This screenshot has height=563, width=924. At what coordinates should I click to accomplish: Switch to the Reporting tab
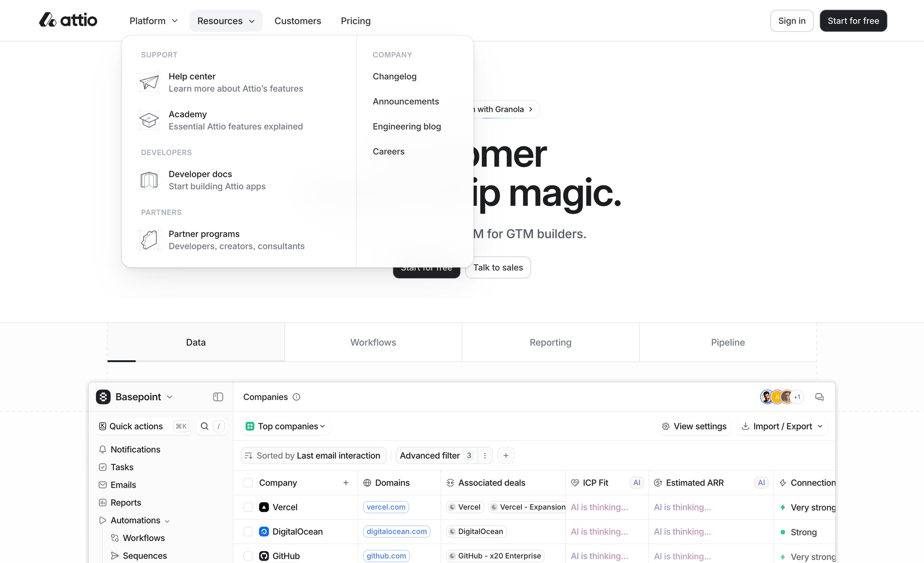pyautogui.click(x=551, y=342)
